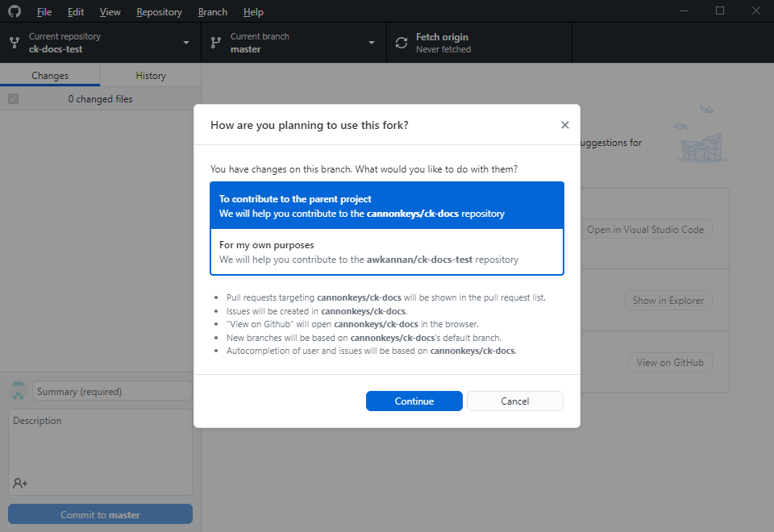
Task: Expand the Current repository dropdown
Action: [186, 43]
